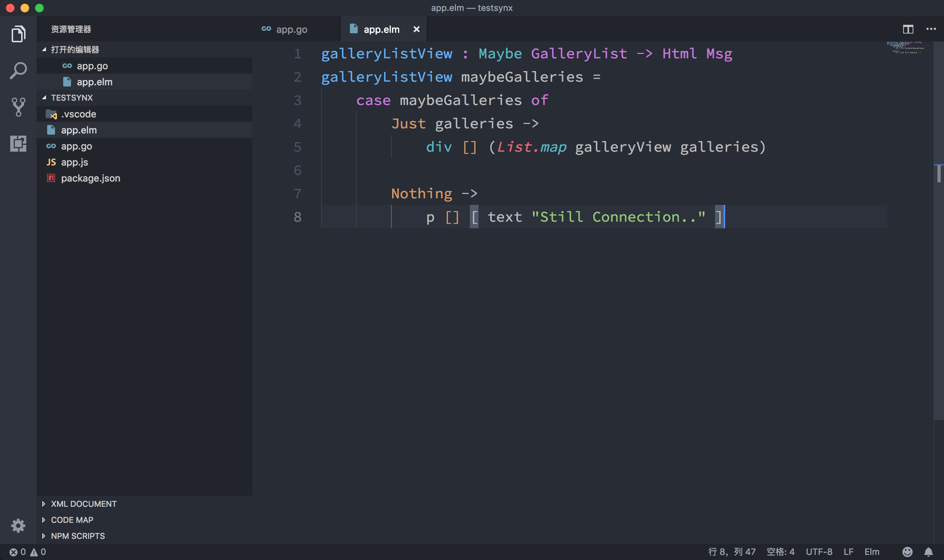944x560 pixels.
Task: Change language mode from Elm
Action: (872, 551)
